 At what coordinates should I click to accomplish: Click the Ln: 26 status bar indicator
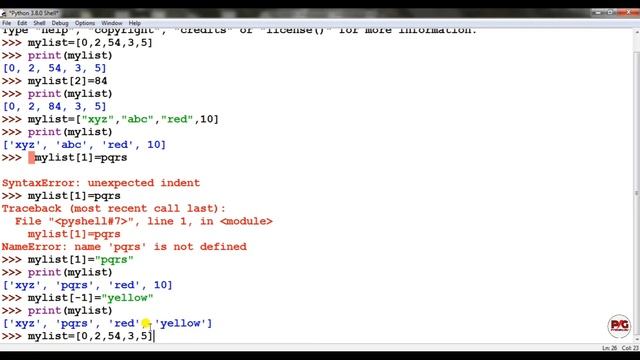coord(609,348)
